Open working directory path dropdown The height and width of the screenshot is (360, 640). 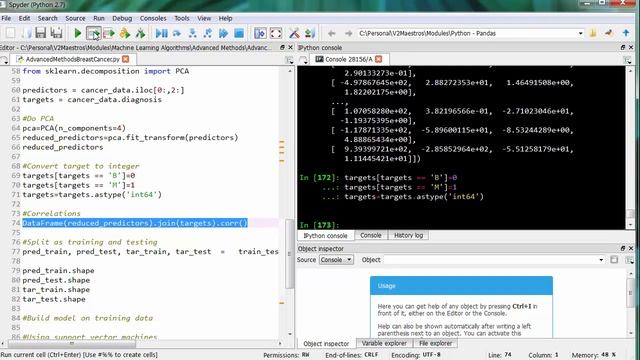580,33
